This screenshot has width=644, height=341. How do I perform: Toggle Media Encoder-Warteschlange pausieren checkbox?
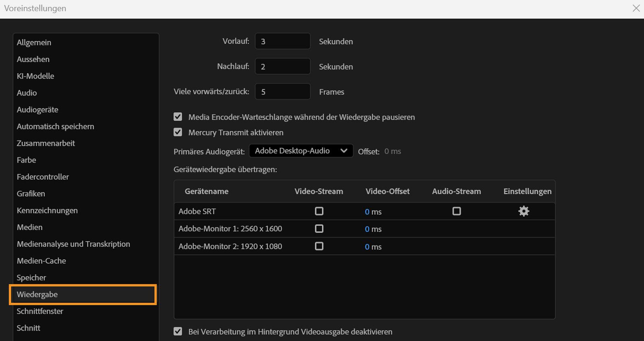coord(178,117)
